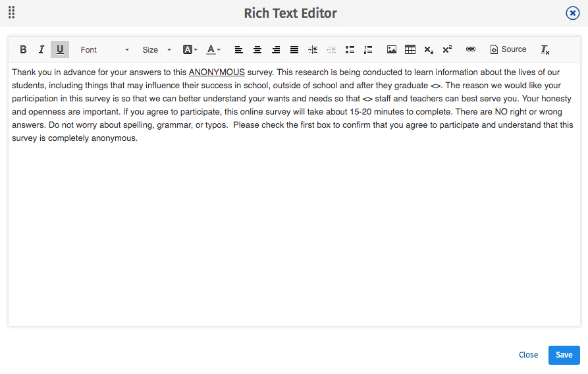The height and width of the screenshot is (374, 588).
Task: Open the text color picker
Action: click(x=213, y=49)
